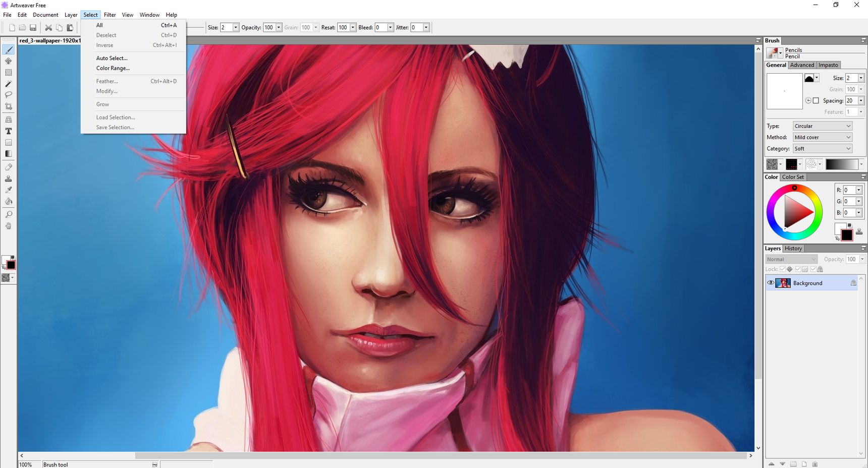Select the Magic Wand tool
Screen dimensions: 868x468
click(9, 84)
